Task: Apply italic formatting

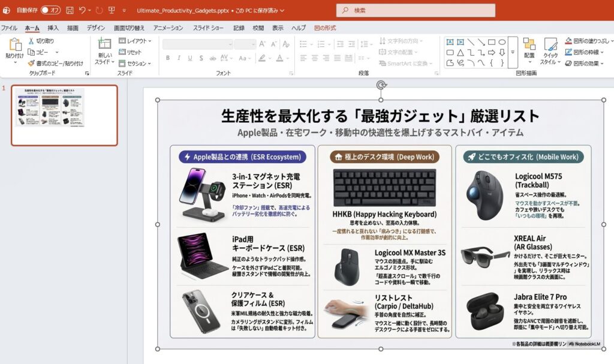Action: [x=179, y=57]
